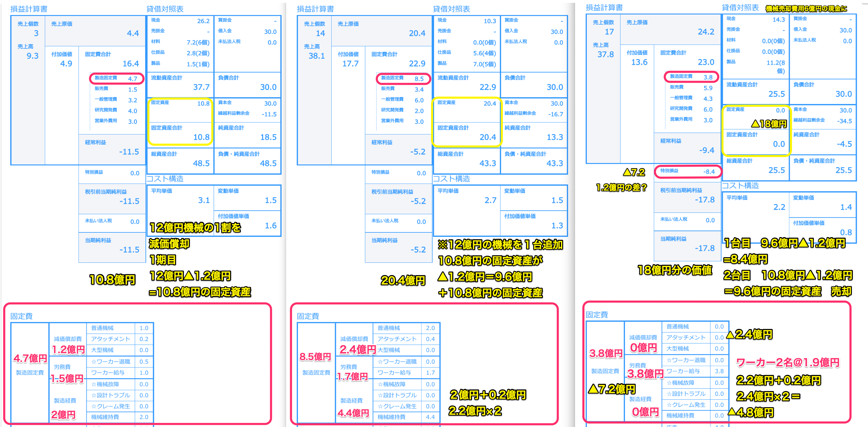Click the 経常利益 -11.5 cell
The width and height of the screenshot is (868, 427).
[x=112, y=148]
